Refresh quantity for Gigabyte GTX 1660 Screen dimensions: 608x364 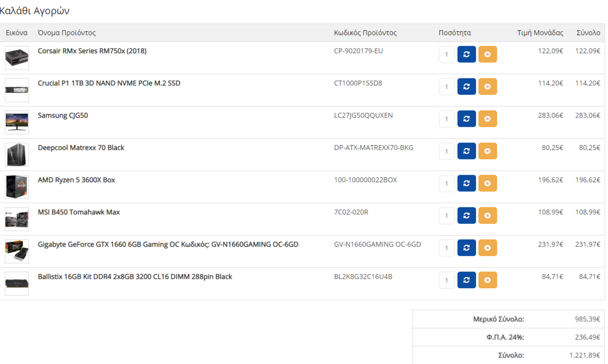(466, 248)
